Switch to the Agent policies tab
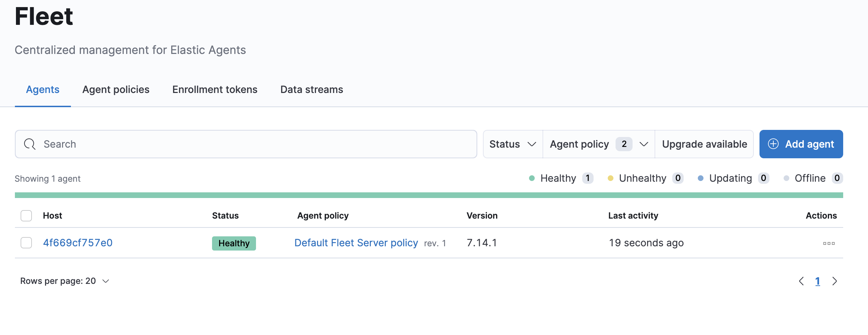Viewport: 868px width, 335px height. (116, 89)
